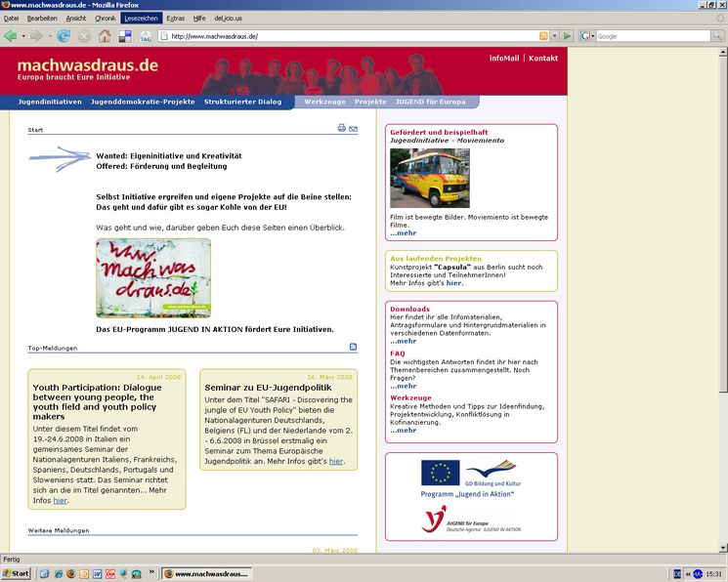
Task: Select the Jugenddemokratie-Projekte navigation tab
Action: pyautogui.click(x=143, y=102)
